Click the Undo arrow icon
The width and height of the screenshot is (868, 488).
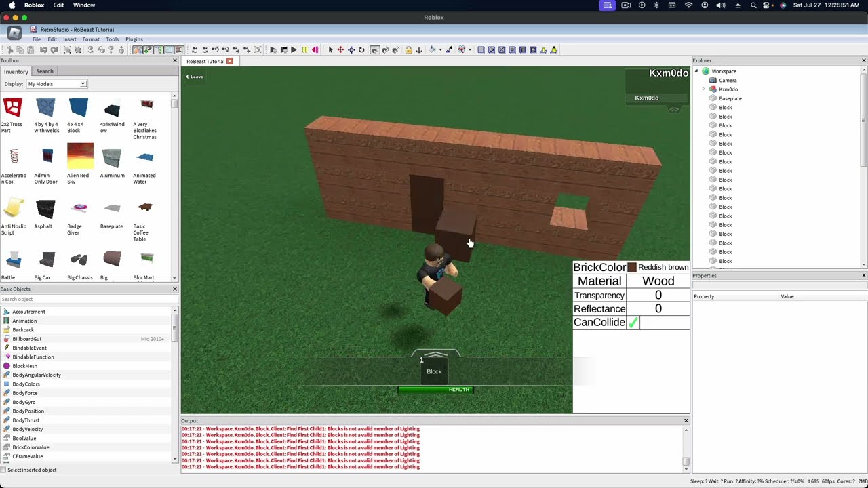click(43, 49)
